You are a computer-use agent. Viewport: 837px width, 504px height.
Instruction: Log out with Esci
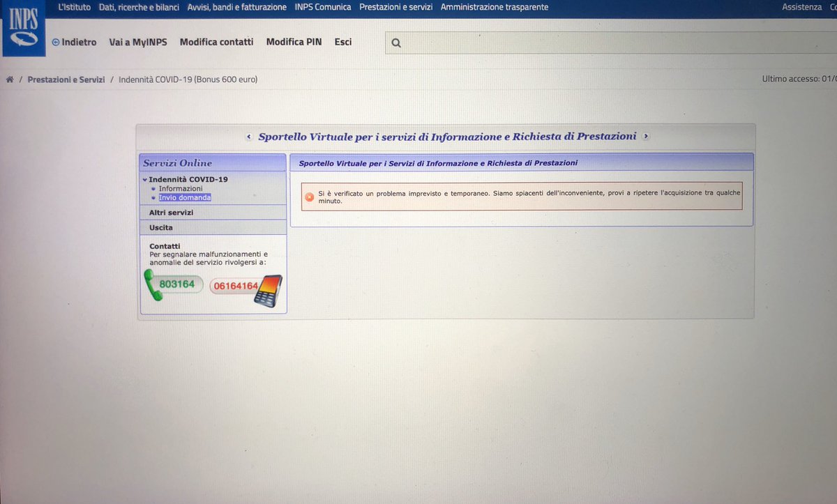342,43
